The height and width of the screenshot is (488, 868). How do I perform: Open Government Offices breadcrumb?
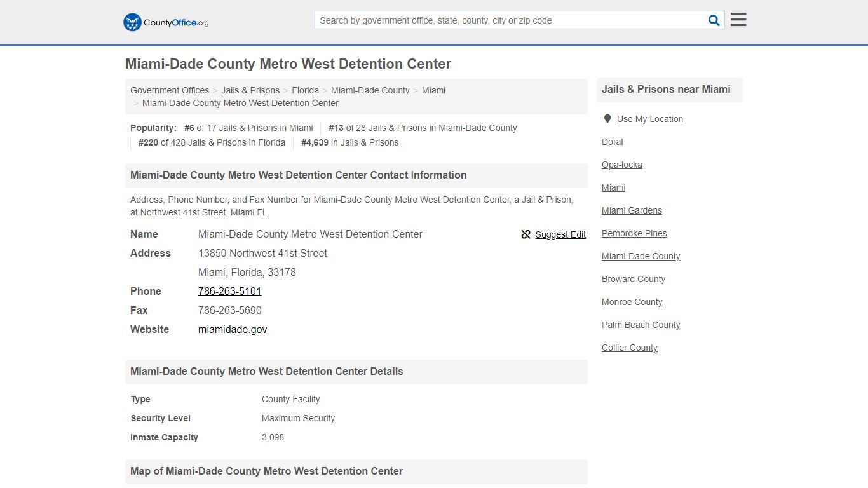[x=170, y=90]
